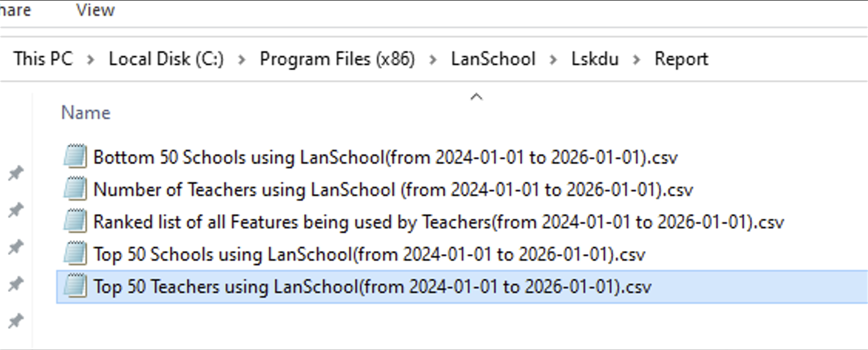Navigate to This PC breadcrumb
Image resolution: width=868 pixels, height=350 pixels.
[43, 59]
